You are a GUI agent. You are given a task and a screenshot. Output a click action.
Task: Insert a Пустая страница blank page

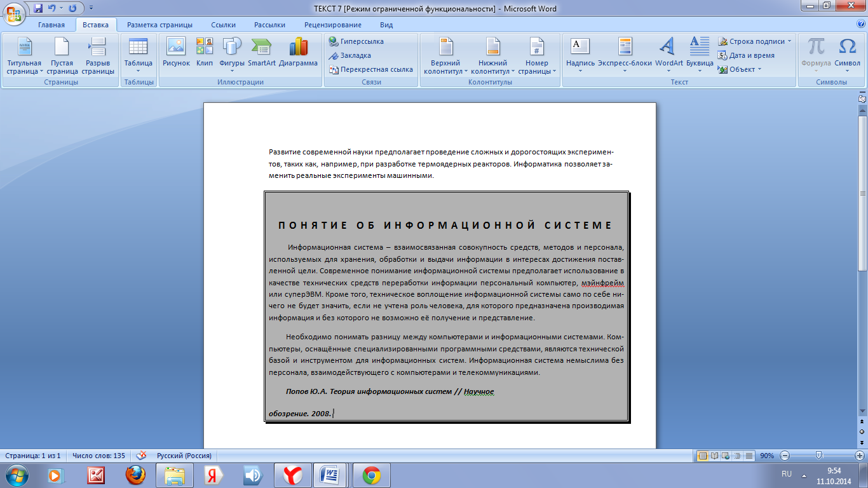[62, 55]
